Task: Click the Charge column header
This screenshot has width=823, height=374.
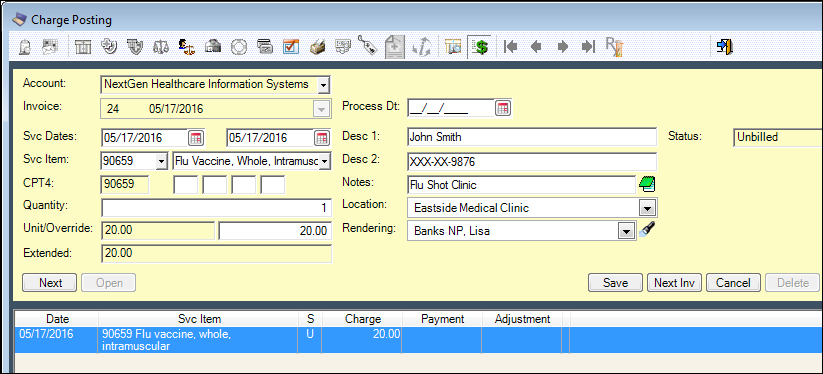Action: pyautogui.click(x=363, y=319)
